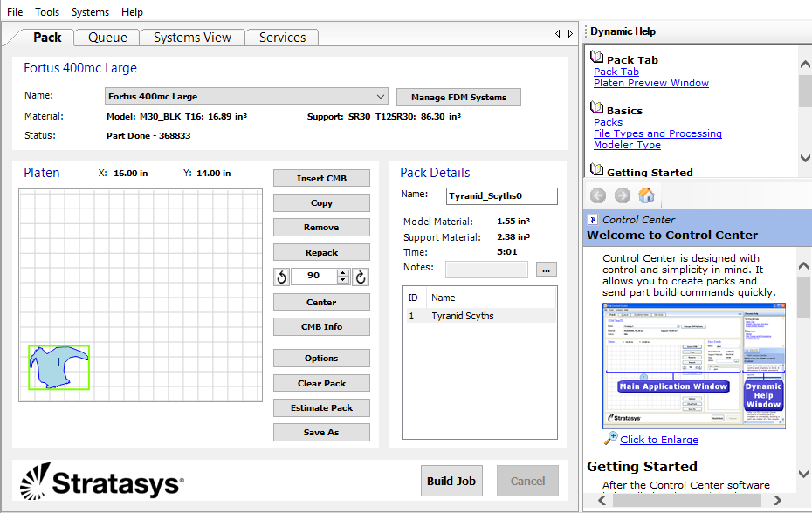Select the Pack tab
The width and height of the screenshot is (812, 513).
[x=47, y=38]
